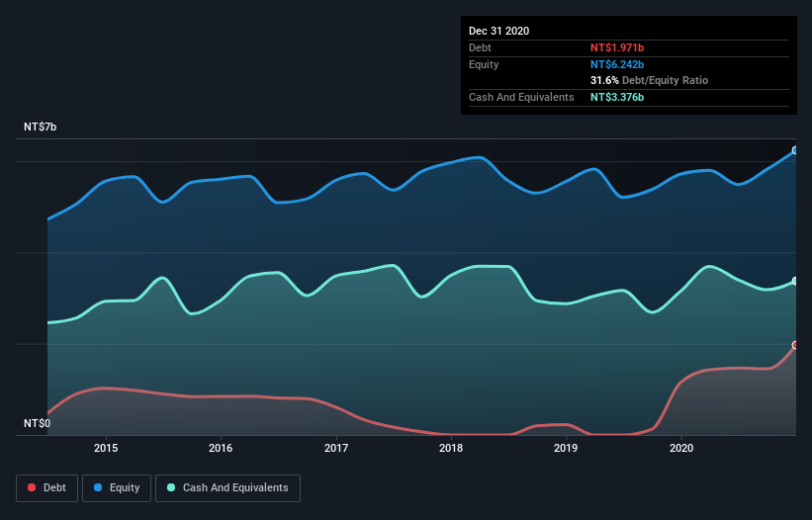Toggle the Cash And Equivalents legend button
The image size is (812, 520).
227,488
